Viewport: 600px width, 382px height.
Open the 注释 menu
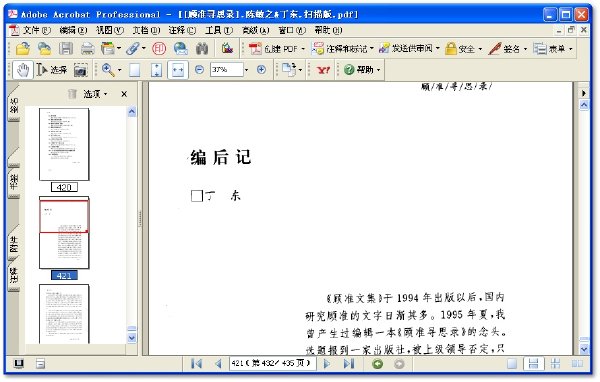tap(182, 30)
